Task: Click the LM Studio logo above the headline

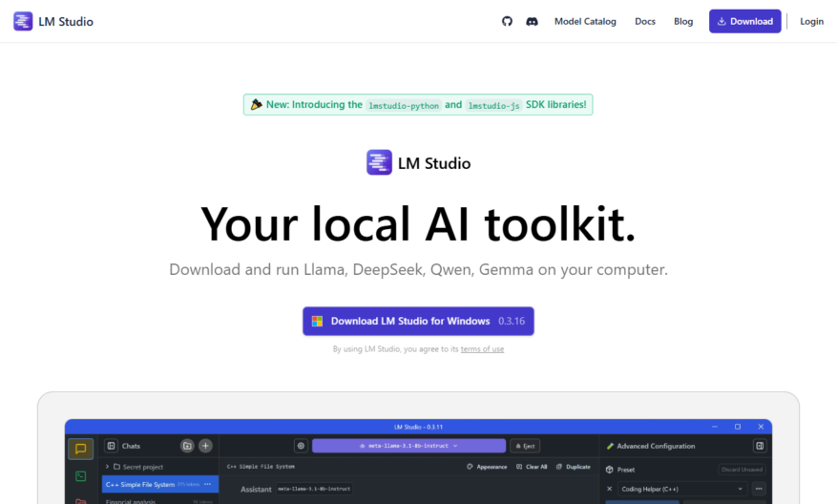Action: (x=379, y=162)
